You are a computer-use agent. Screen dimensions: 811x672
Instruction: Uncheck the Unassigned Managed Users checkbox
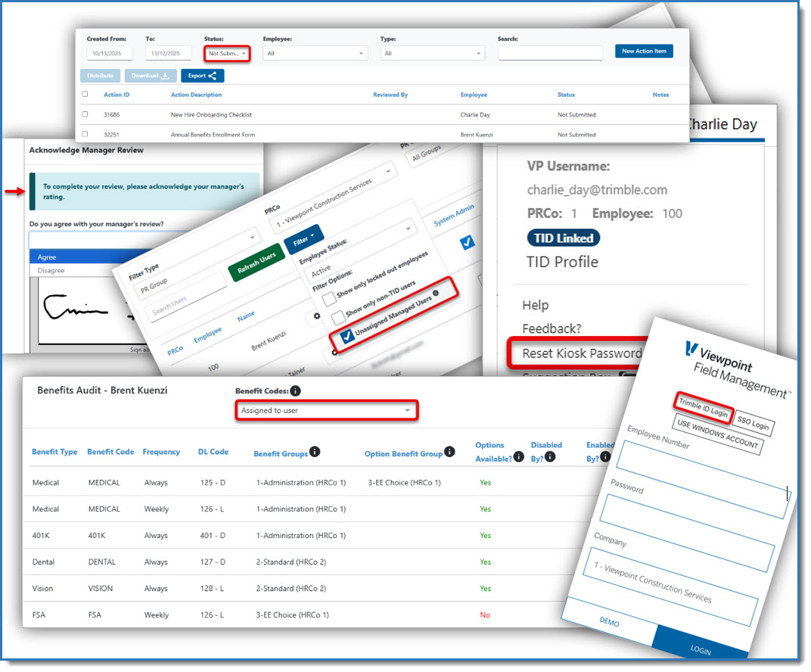(347, 336)
